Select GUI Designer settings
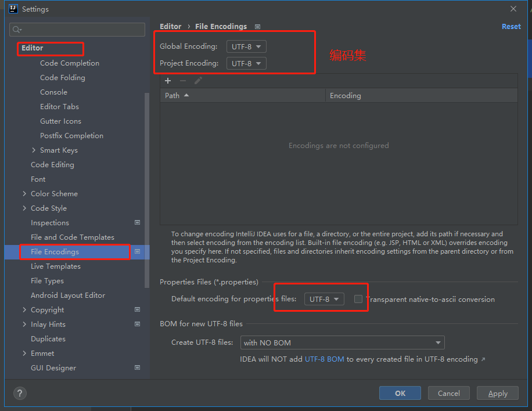 (x=53, y=367)
